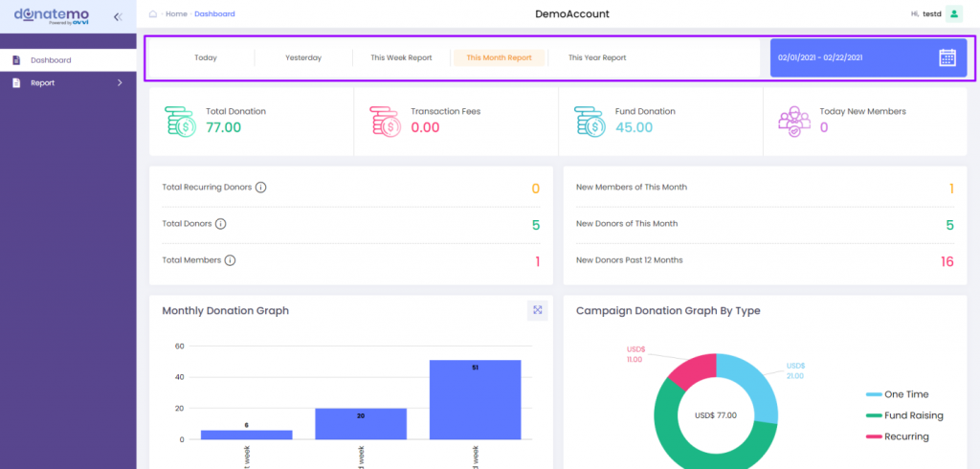Show info for Total Members
This screenshot has height=469, width=980.
click(230, 260)
